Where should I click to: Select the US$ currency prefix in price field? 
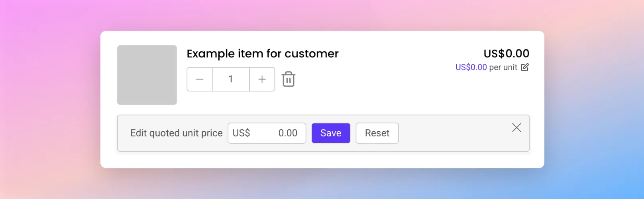[241, 133]
